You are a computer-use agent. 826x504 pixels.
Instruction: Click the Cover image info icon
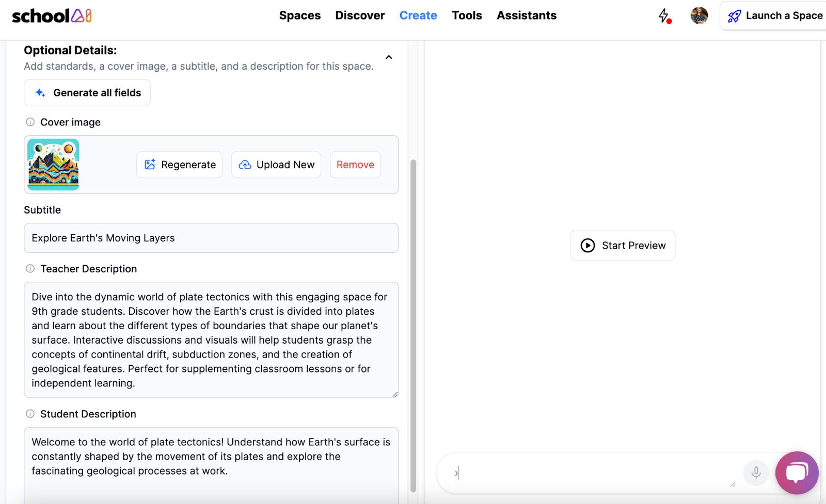30,122
